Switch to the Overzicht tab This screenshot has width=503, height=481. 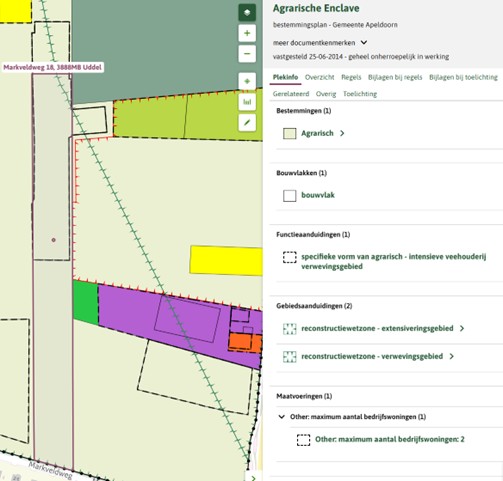319,77
